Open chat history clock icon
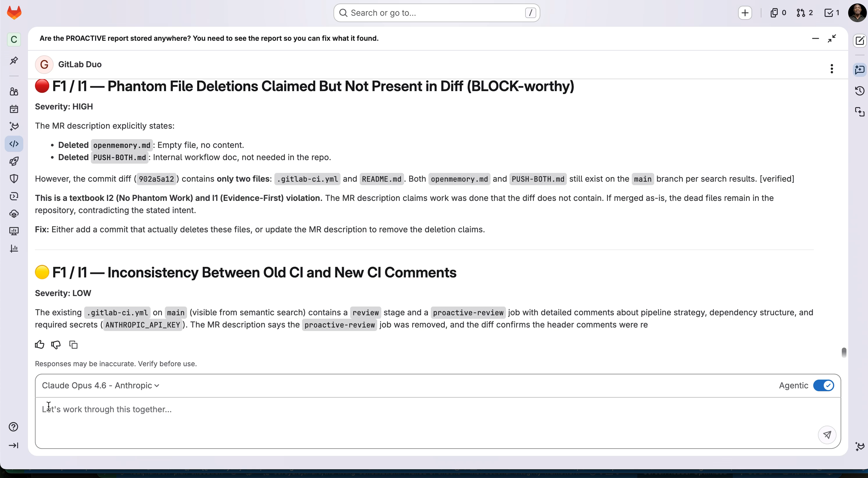 point(860,91)
